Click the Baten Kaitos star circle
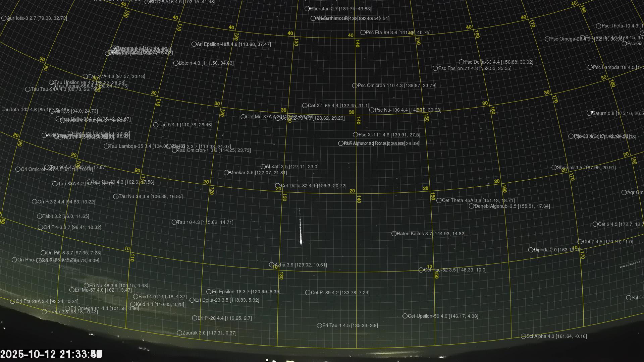Viewport: 644px width, 362px height. (394, 234)
